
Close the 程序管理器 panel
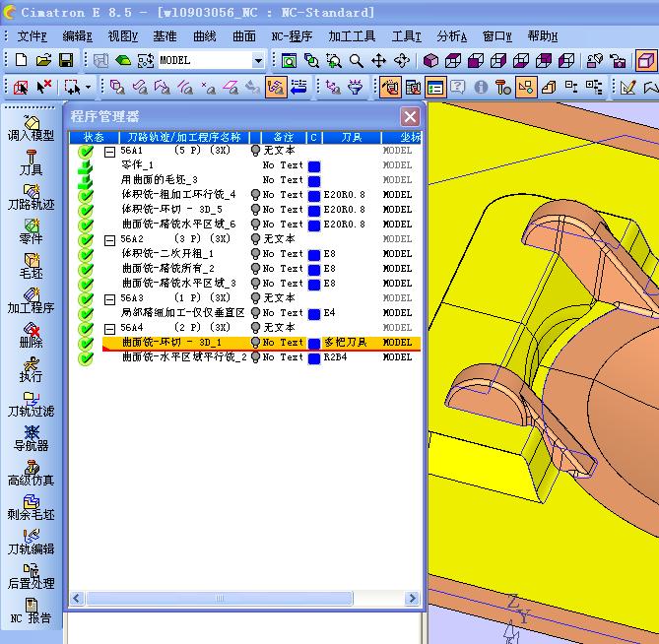pos(410,116)
